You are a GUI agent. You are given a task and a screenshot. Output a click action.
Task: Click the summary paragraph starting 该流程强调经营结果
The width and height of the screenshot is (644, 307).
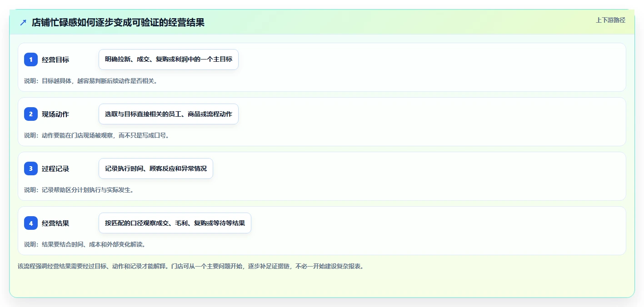pos(190,266)
